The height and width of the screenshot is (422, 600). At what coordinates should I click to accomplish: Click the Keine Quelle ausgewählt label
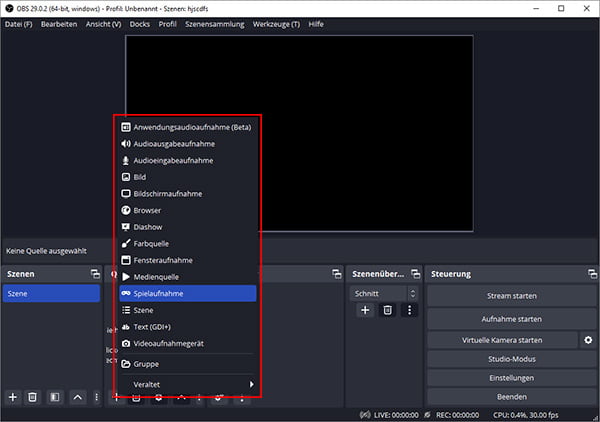[x=46, y=251]
